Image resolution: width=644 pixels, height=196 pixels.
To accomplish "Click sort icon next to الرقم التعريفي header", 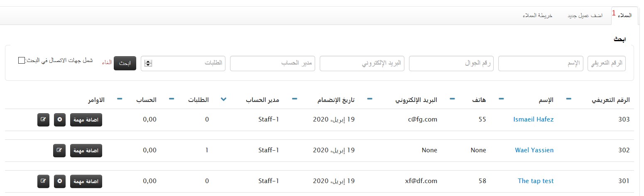I will point(569,99).
